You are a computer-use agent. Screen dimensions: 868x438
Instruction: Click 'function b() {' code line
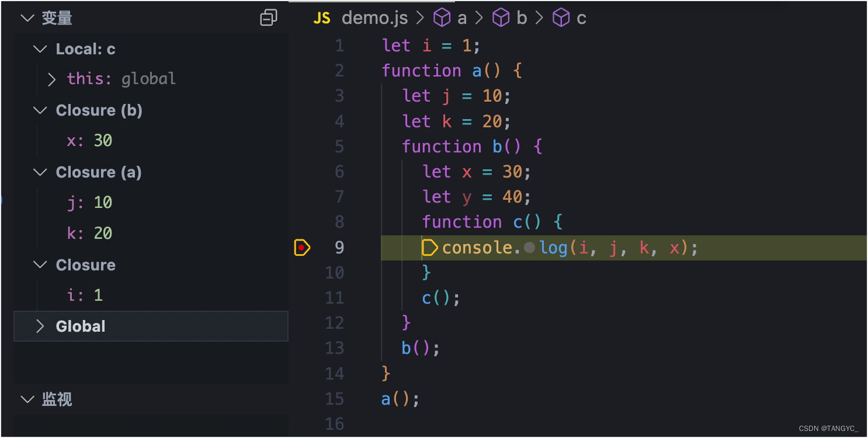[x=472, y=147]
